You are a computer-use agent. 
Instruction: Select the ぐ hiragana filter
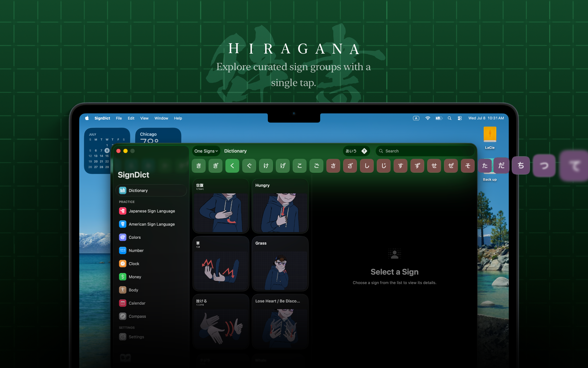(249, 166)
